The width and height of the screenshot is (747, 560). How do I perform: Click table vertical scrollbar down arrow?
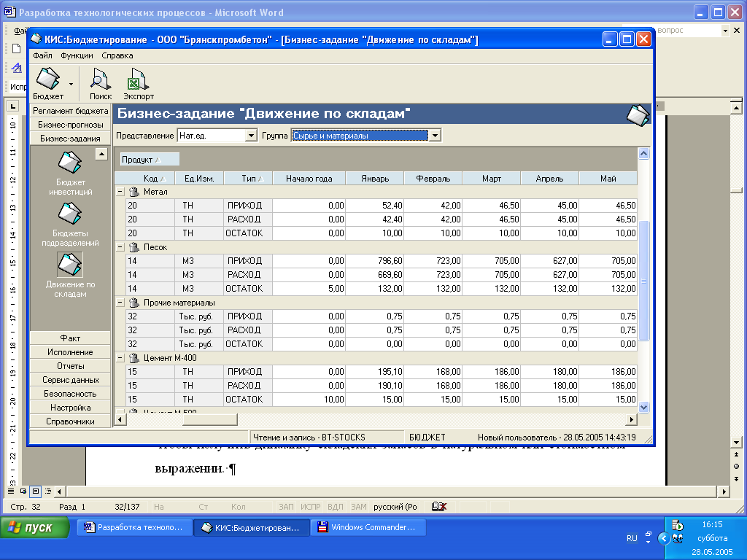(x=643, y=407)
